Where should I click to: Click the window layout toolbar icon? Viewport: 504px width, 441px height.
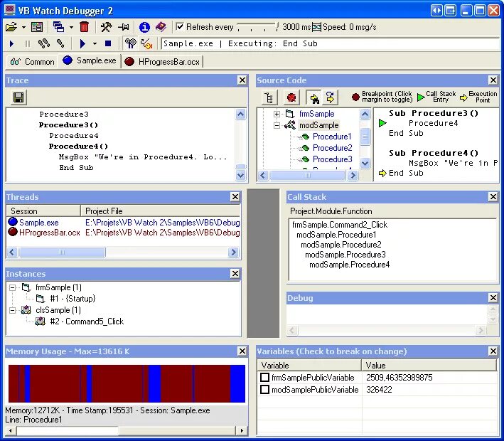[x=37, y=27]
